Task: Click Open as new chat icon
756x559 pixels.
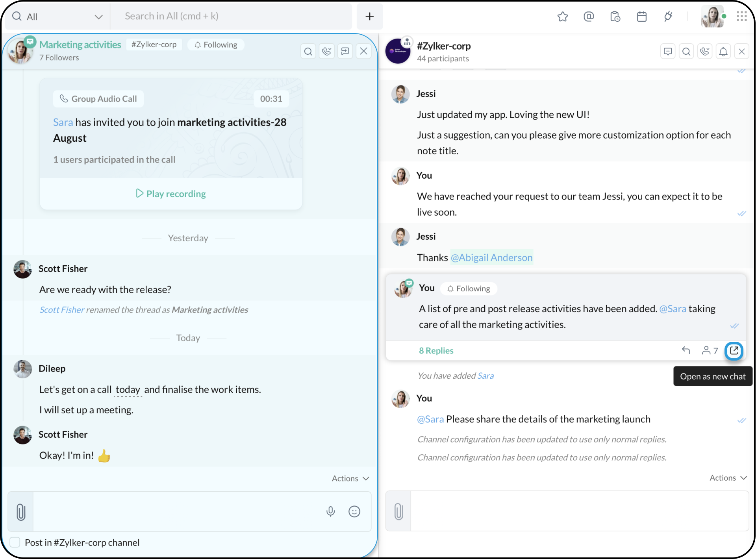Action: (734, 350)
